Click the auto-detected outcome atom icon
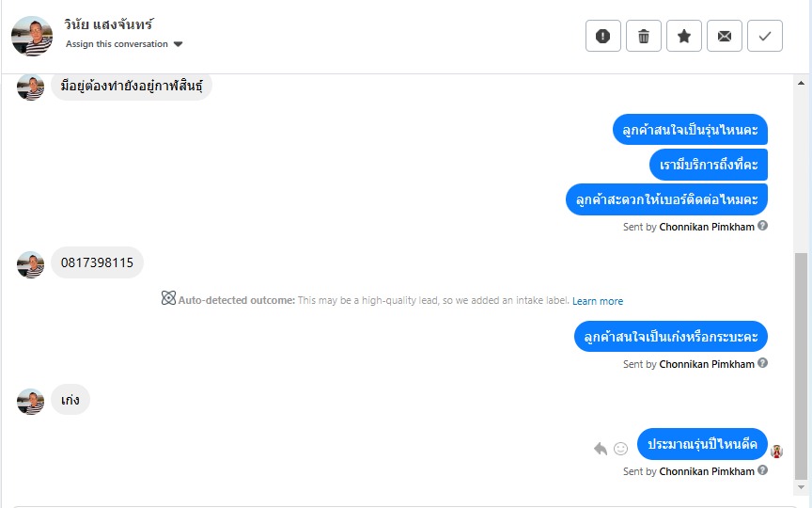 168,298
